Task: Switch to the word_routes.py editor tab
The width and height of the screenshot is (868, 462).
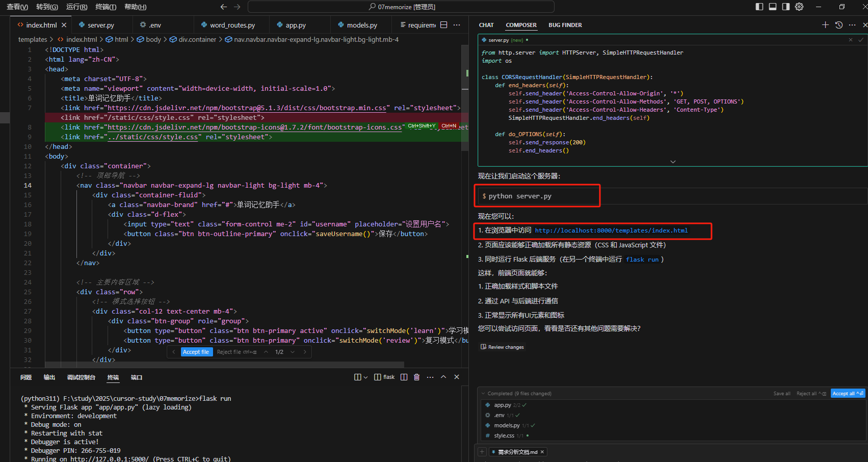Action: (x=232, y=25)
